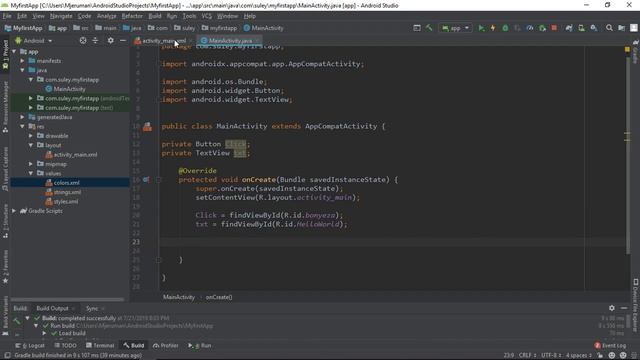Open the app run configuration dropdown
Image resolution: width=640 pixels, height=360 pixels.
(456, 28)
